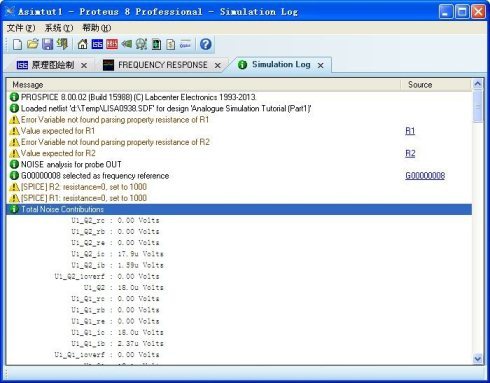This screenshot has width=490, height=383.
Task: Click the scrollbar up arrow
Action: coord(478,84)
